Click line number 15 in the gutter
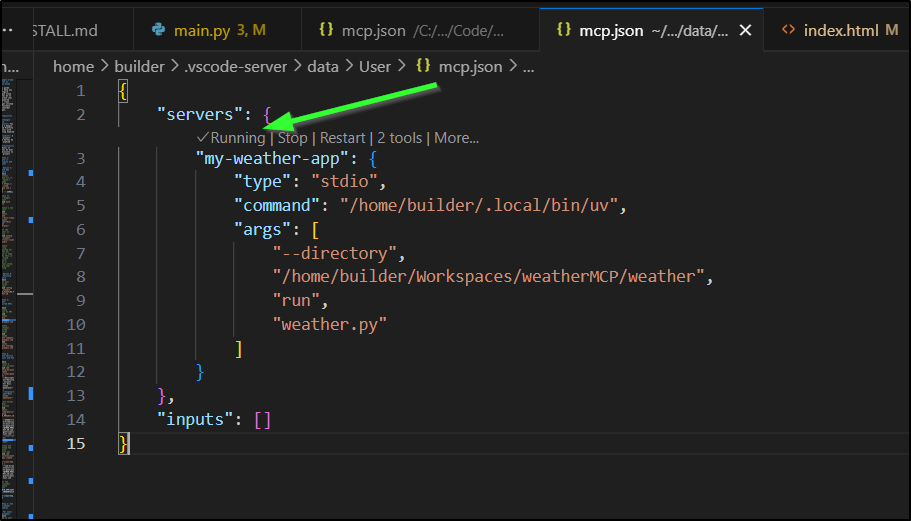911x521 pixels. (x=76, y=443)
